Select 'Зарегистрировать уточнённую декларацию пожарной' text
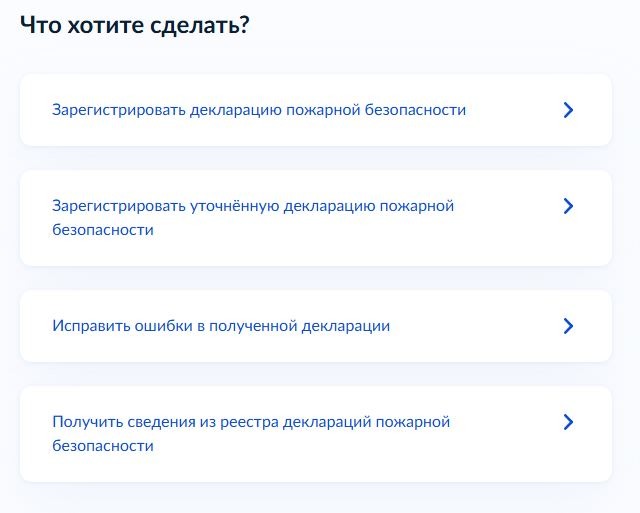Screen dimensions: 640x513 point(253,206)
